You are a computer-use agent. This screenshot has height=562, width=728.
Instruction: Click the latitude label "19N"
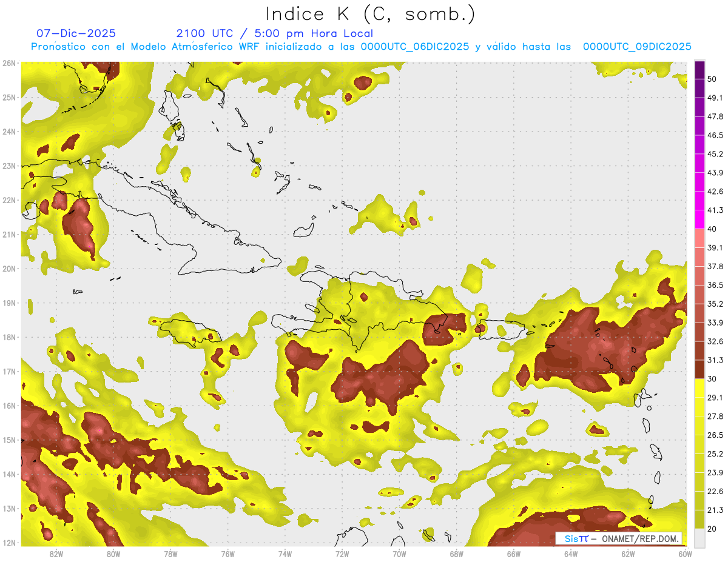tap(9, 303)
